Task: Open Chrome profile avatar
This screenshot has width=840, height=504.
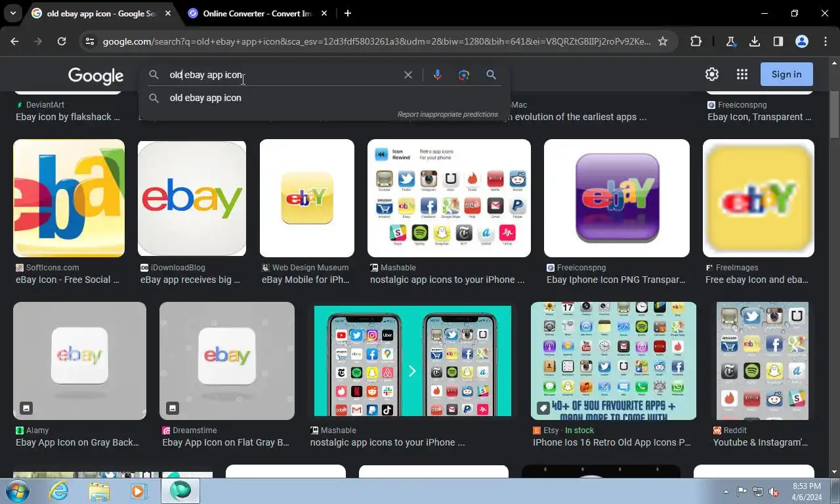Action: click(802, 41)
